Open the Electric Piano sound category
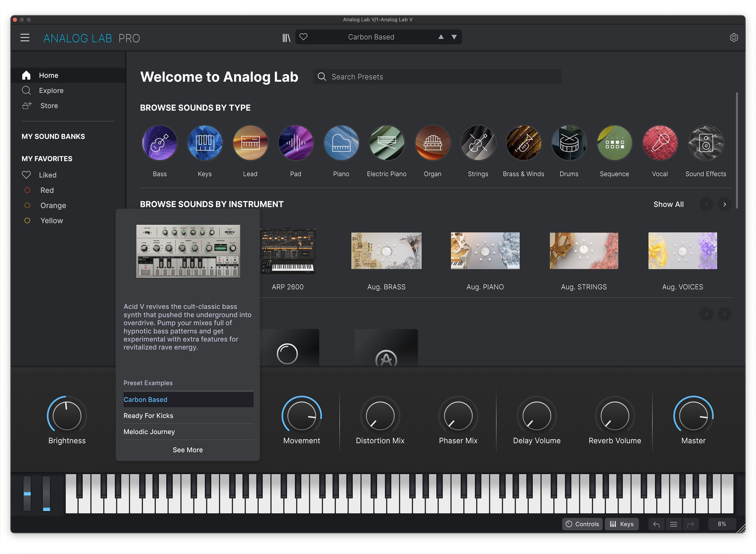The height and width of the screenshot is (554, 756). pos(386,142)
